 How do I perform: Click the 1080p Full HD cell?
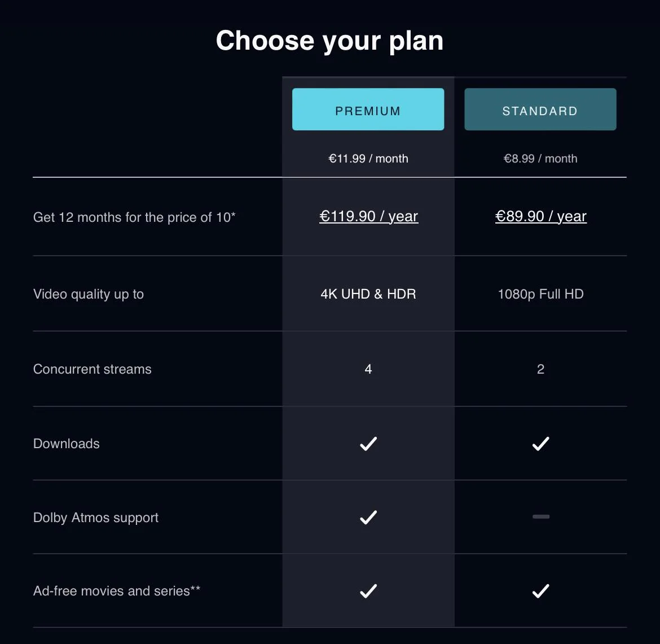point(540,294)
